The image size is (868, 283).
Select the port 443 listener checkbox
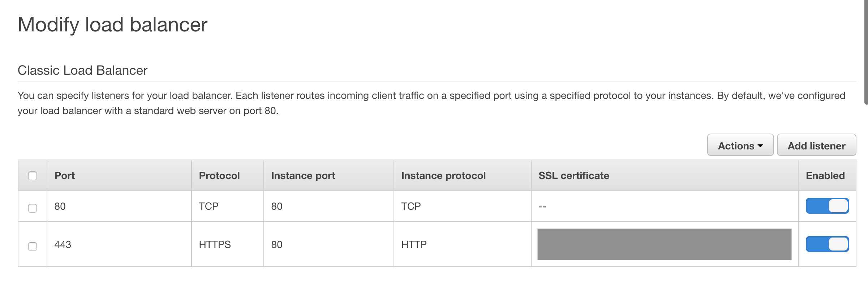33,247
